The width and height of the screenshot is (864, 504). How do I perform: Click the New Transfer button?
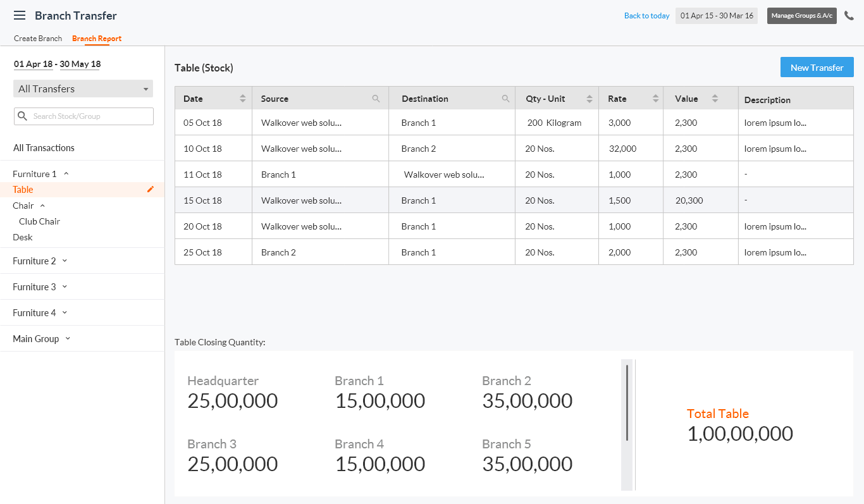(817, 68)
